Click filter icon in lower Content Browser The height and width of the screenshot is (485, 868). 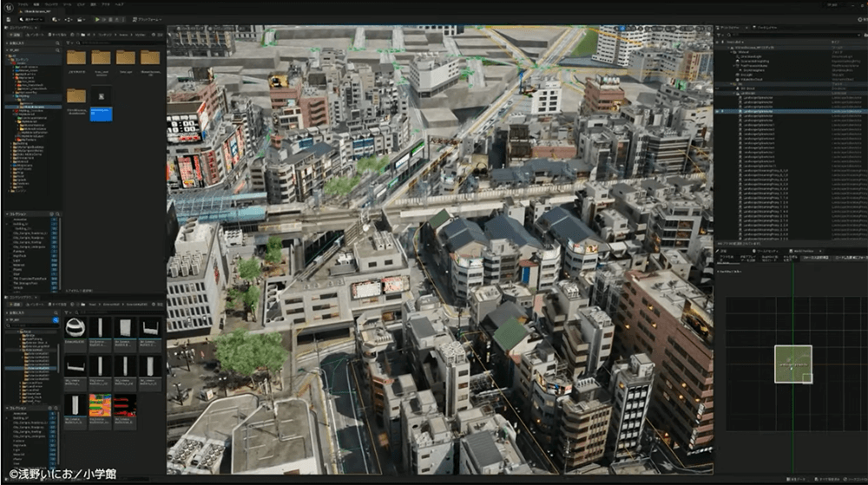[x=69, y=312]
